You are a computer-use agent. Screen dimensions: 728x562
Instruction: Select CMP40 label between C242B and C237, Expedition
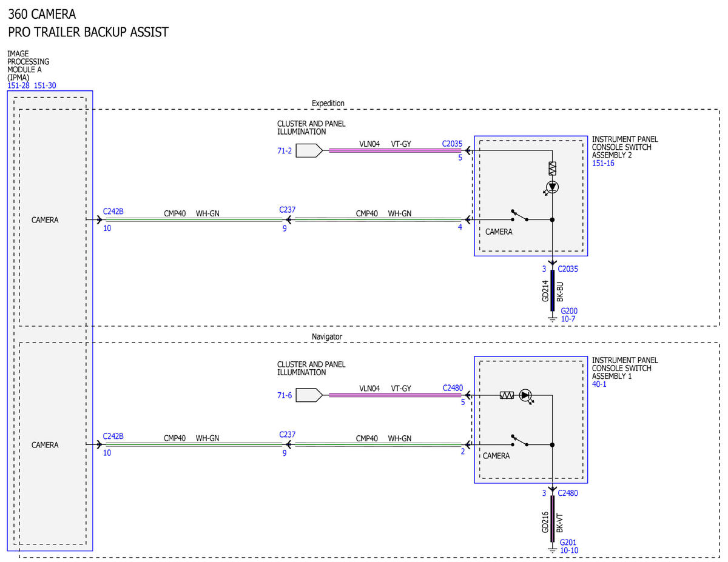[175, 213]
